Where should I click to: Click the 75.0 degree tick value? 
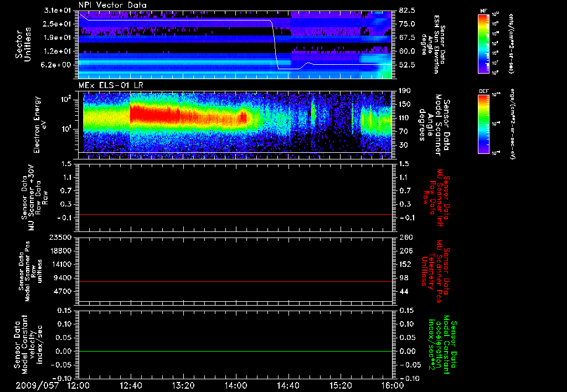click(406, 24)
